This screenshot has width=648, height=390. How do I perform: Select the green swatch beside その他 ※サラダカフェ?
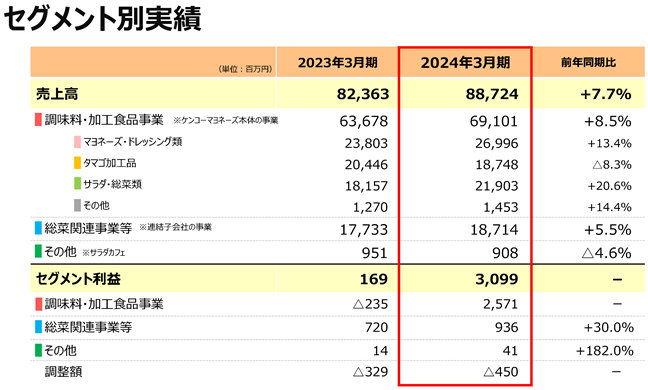click(38, 251)
